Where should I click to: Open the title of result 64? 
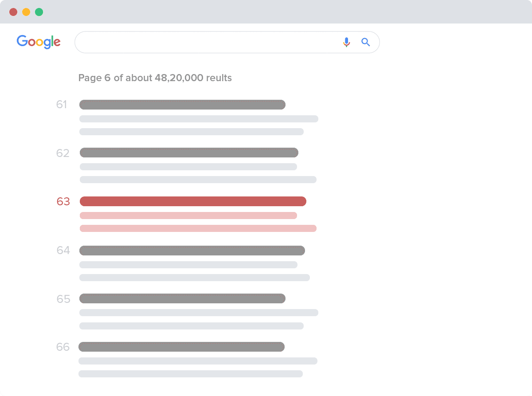tap(192, 251)
